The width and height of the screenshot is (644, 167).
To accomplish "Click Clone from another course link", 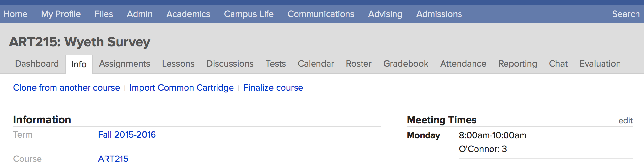I will pos(67,88).
